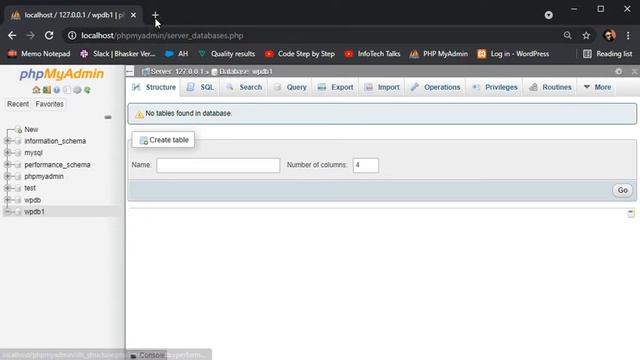Open Memo Notepad bookmark
Image resolution: width=640 pixels, height=360 pixels.
click(39, 54)
